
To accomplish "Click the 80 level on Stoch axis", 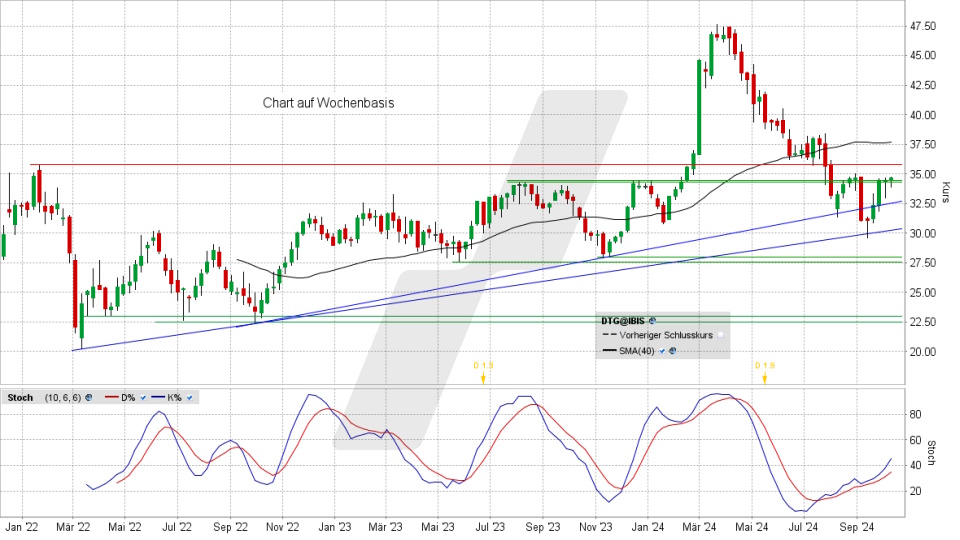I will point(915,414).
